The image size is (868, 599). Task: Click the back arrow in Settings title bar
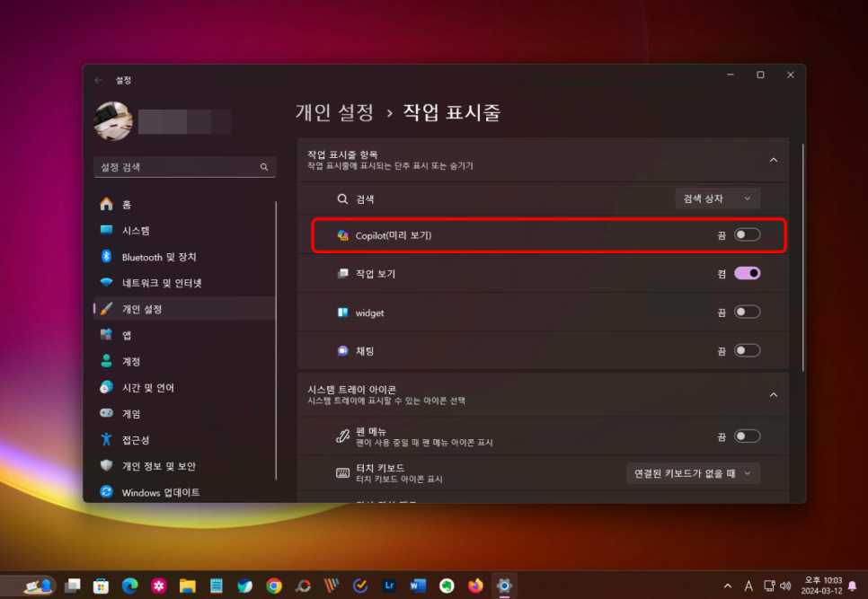pos(99,80)
